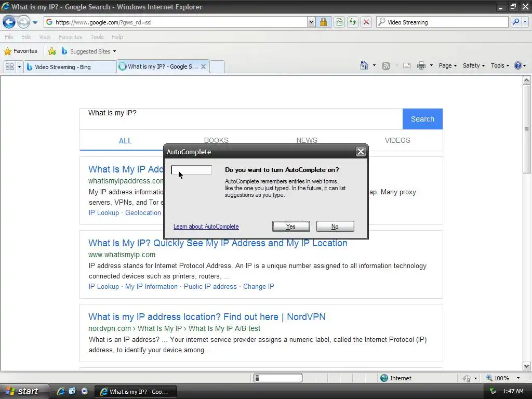The width and height of the screenshot is (532, 399).
Task: Open the Public IP address sublink
Action: pos(210,286)
